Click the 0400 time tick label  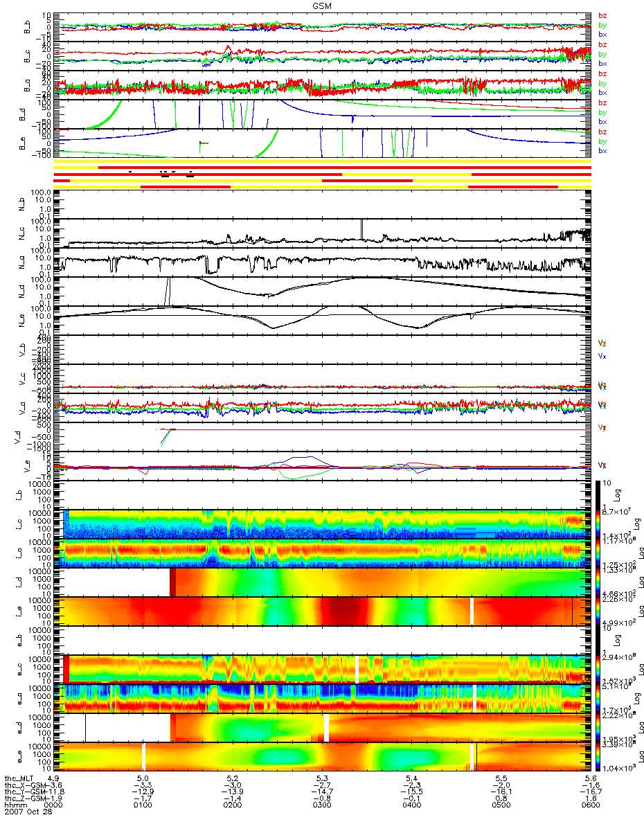click(411, 805)
